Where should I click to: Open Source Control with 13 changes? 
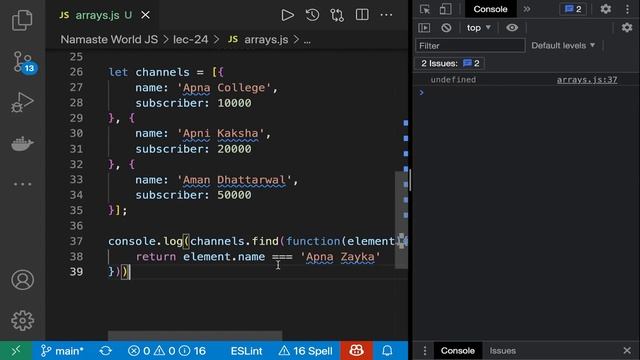(24, 62)
